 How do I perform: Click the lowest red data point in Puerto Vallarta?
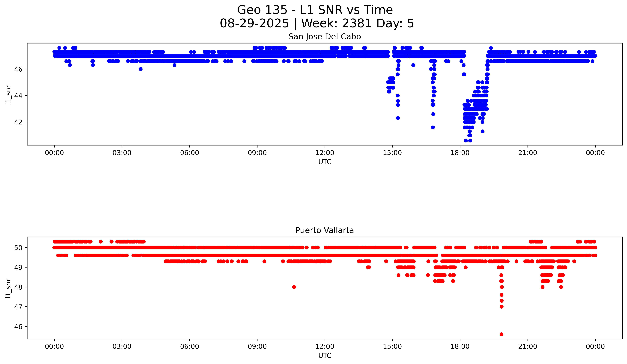(x=501, y=334)
